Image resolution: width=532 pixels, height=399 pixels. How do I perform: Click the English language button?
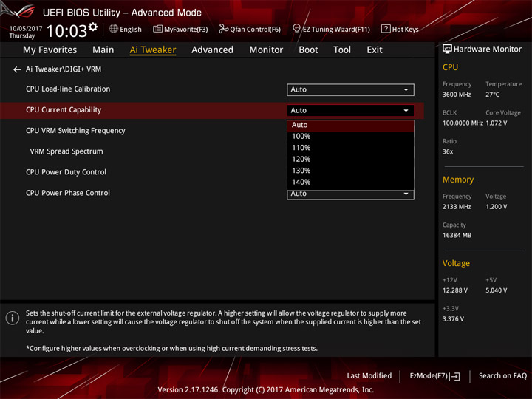click(x=125, y=29)
